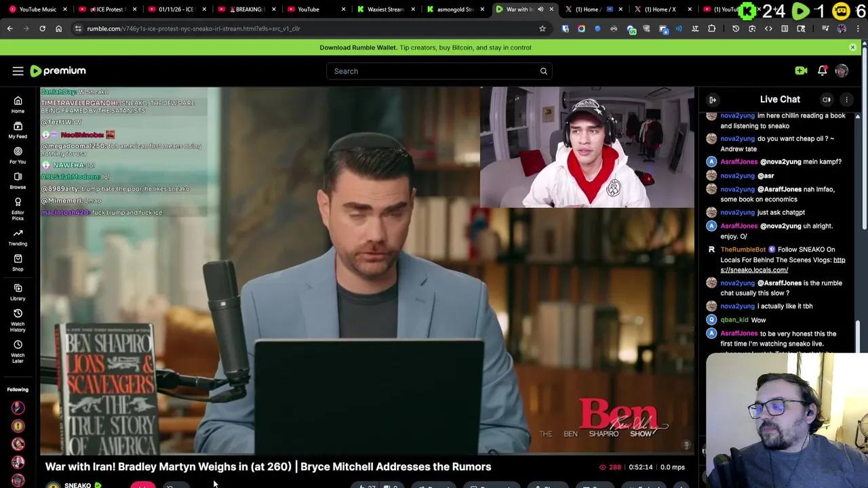The width and height of the screenshot is (868, 488).
Task: Click TheRumbleBot username in chat
Action: [743, 249]
